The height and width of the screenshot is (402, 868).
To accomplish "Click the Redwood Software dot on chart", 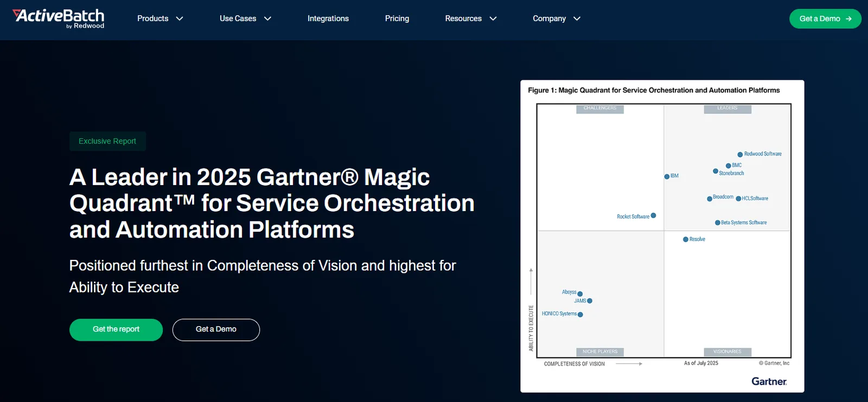I will 740,155.
